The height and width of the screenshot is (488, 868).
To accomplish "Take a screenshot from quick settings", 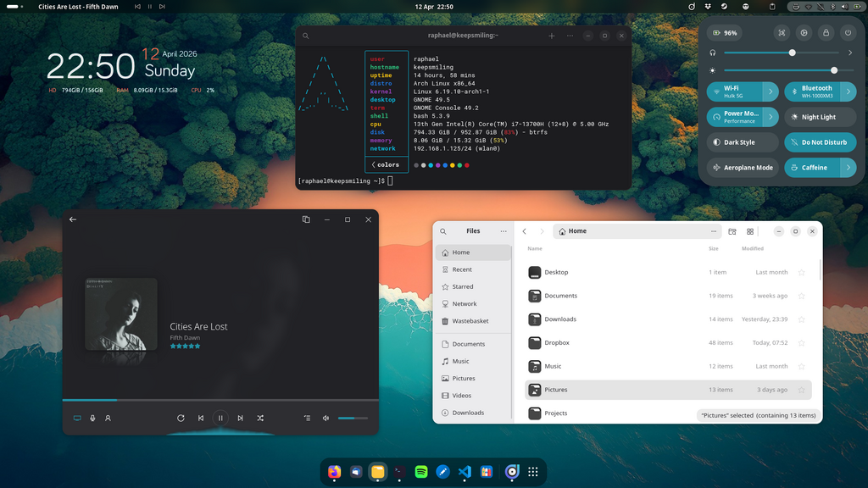I will click(782, 33).
